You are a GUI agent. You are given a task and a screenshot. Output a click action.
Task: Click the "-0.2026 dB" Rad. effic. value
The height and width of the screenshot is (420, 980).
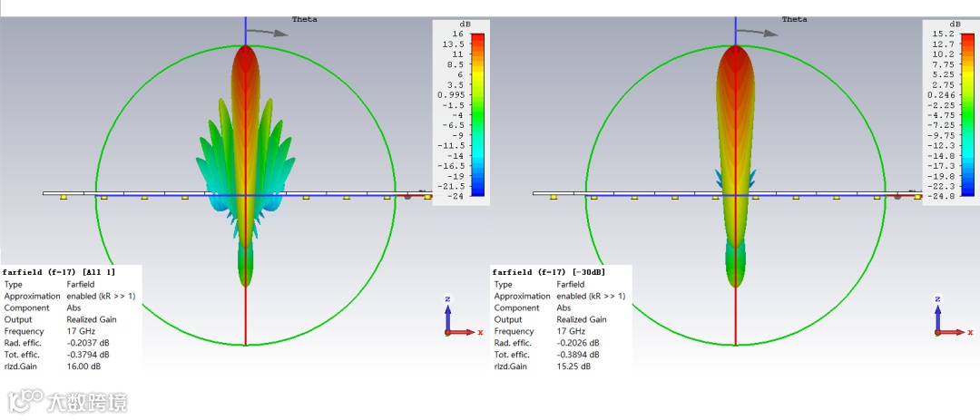577,343
